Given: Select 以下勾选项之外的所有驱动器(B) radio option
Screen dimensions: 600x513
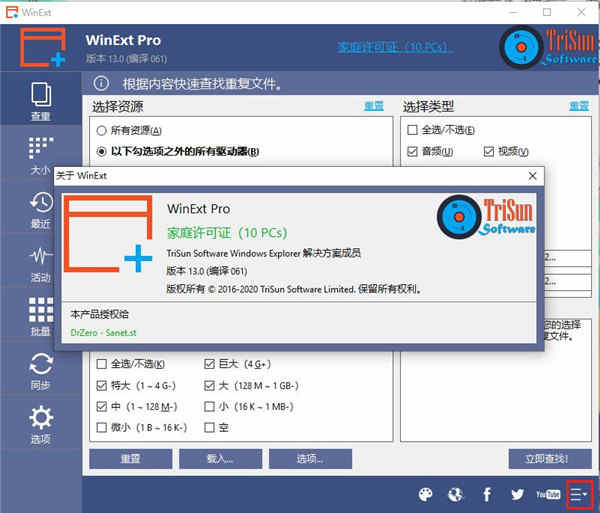Looking at the screenshot, I should pyautogui.click(x=178, y=151).
